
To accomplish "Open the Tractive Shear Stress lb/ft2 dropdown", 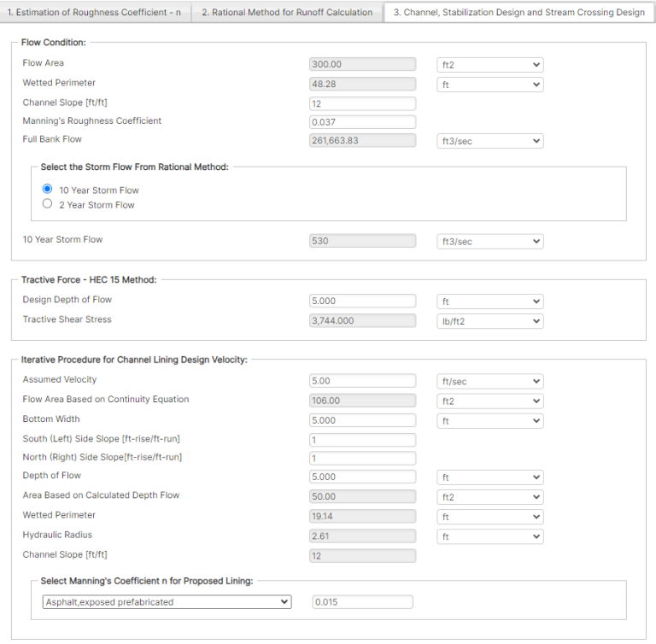I will coord(490,321).
